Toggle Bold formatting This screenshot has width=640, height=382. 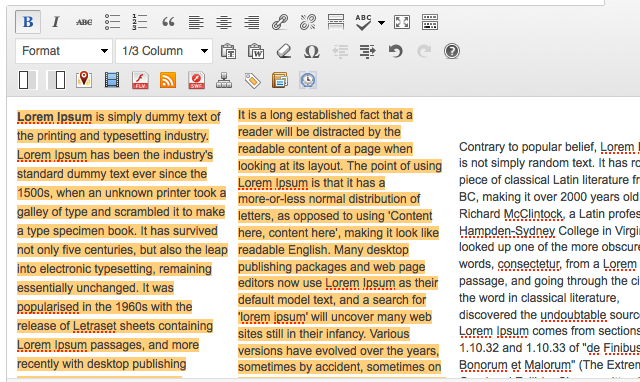[28, 22]
